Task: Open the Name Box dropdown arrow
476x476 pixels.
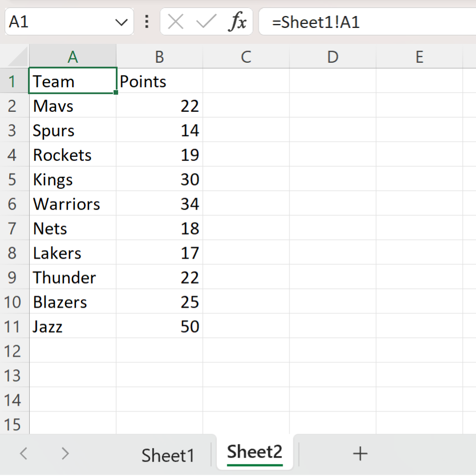Action: (x=120, y=22)
